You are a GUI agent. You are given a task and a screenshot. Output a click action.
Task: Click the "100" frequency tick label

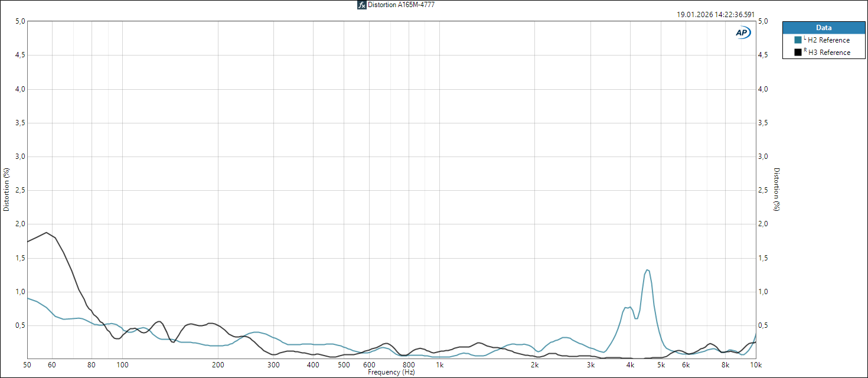coord(122,366)
